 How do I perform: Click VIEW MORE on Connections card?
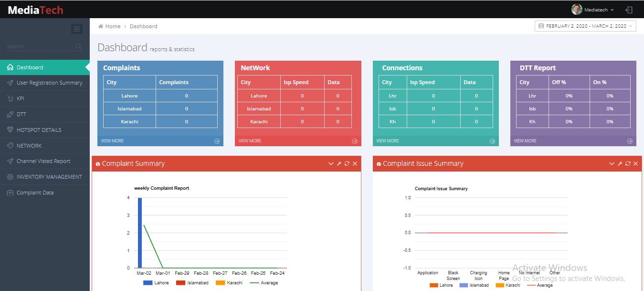(387, 141)
